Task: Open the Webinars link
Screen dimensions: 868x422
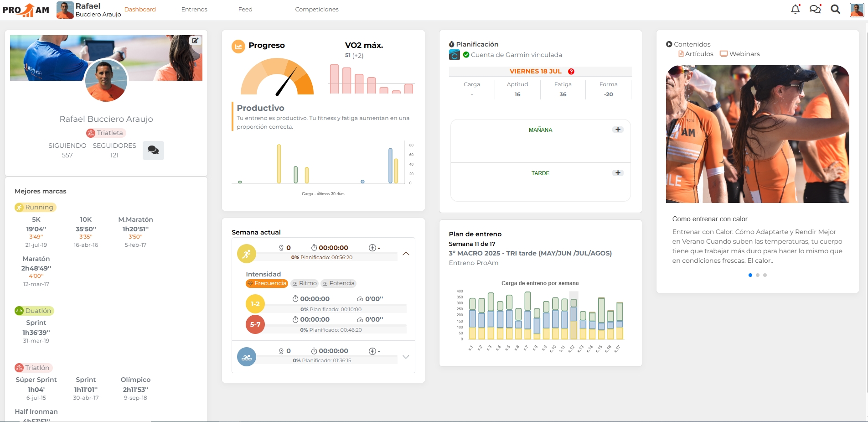Action: 740,54
